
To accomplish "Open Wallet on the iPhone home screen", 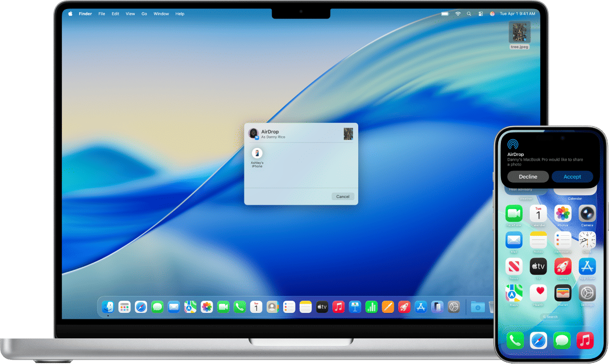I will 562,293.
